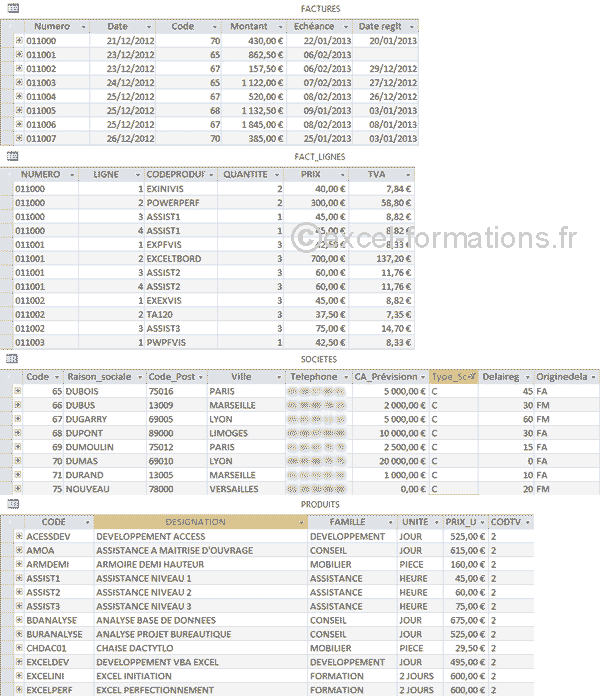Expand row of society DUPONT
600x696 pixels.
coord(17,432)
